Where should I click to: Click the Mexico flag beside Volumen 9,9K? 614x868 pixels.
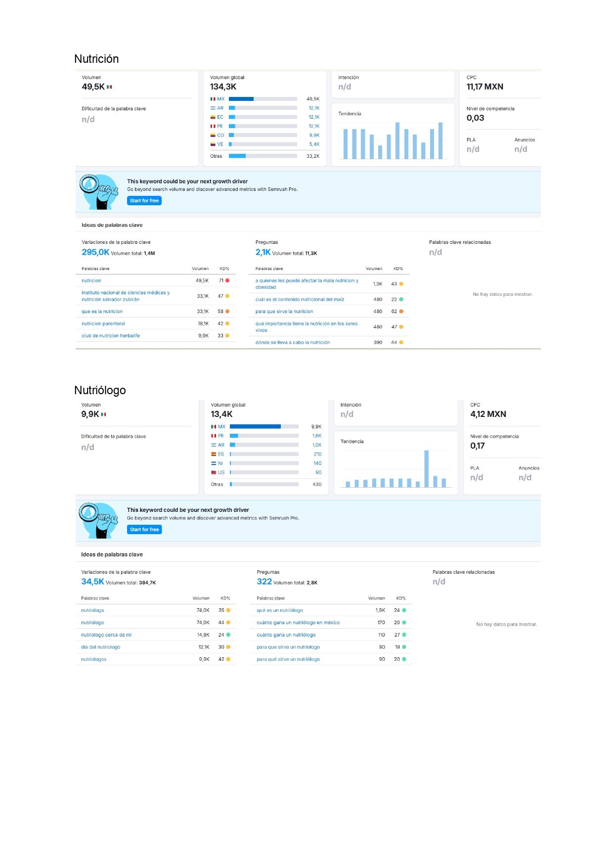tap(104, 414)
